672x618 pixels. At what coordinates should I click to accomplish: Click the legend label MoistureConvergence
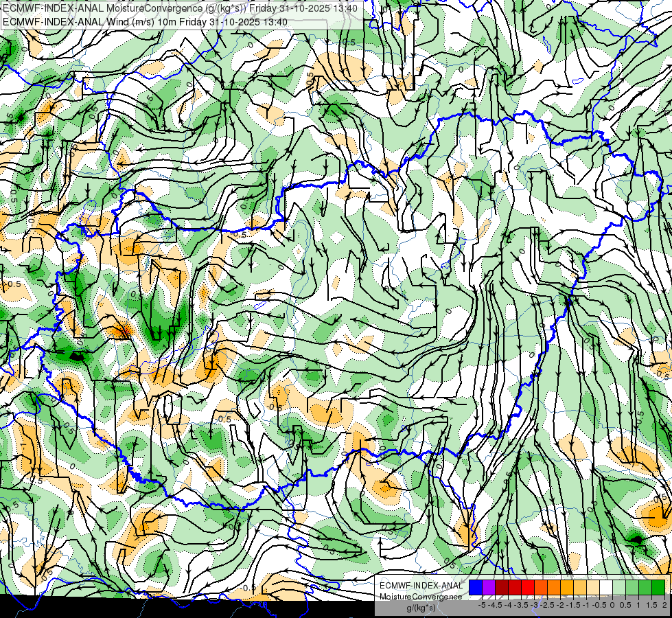coord(421,597)
